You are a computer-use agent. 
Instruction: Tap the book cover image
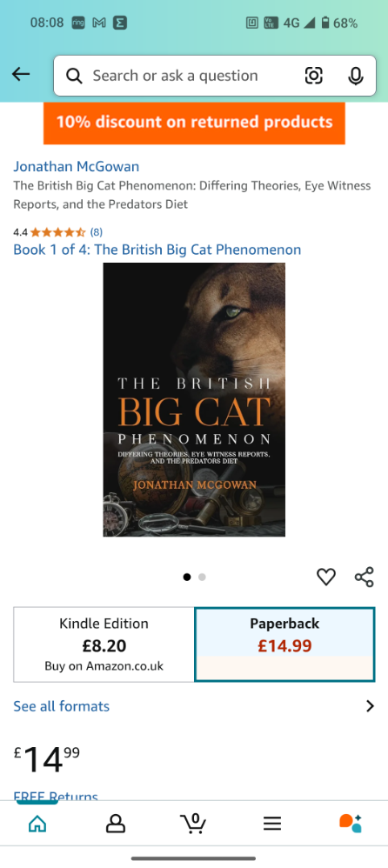(194, 400)
